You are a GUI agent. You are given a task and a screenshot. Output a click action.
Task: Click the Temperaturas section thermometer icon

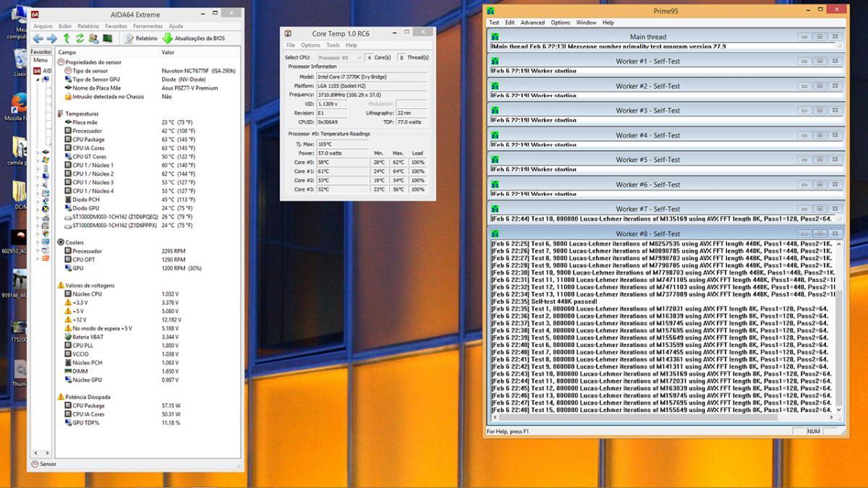[61, 114]
